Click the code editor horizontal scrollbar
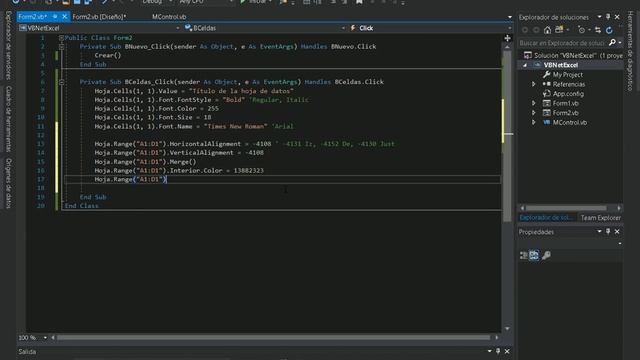640x360 pixels. 273,338
